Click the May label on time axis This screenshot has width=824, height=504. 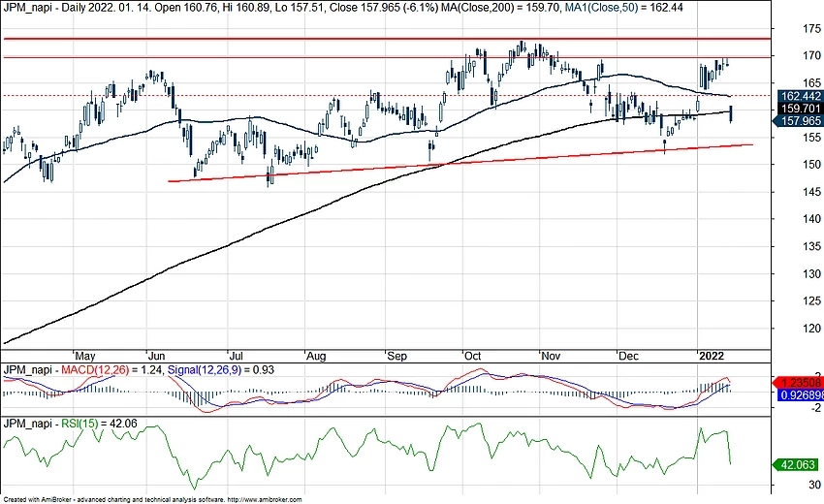85,356
